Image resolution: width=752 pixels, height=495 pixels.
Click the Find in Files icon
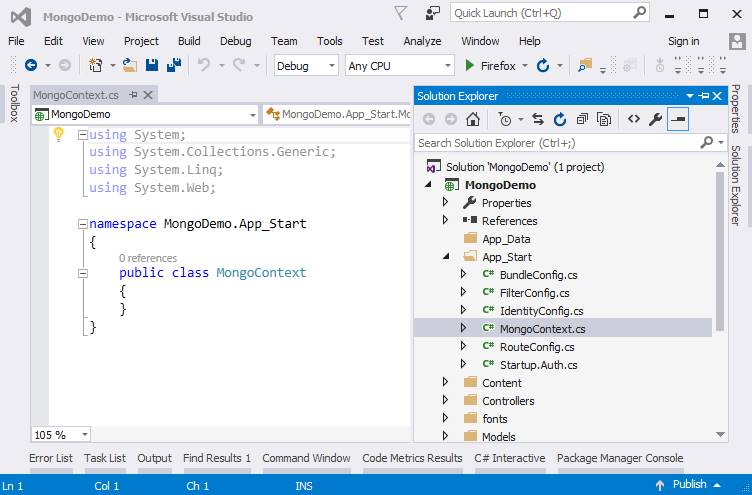pyautogui.click(x=585, y=65)
